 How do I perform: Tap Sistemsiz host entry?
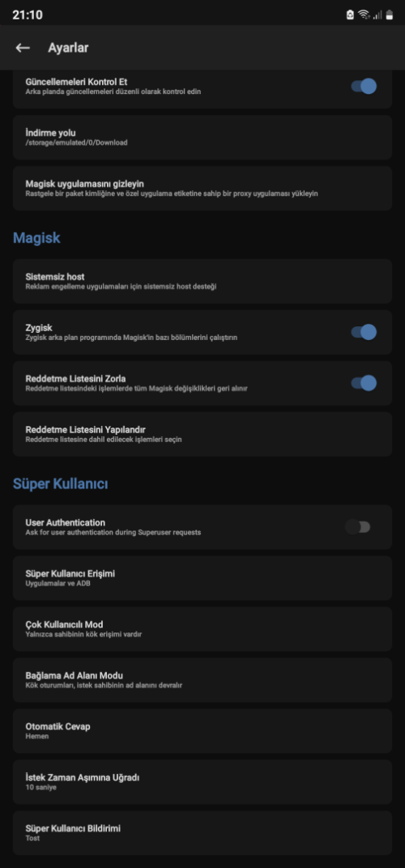pos(202,281)
